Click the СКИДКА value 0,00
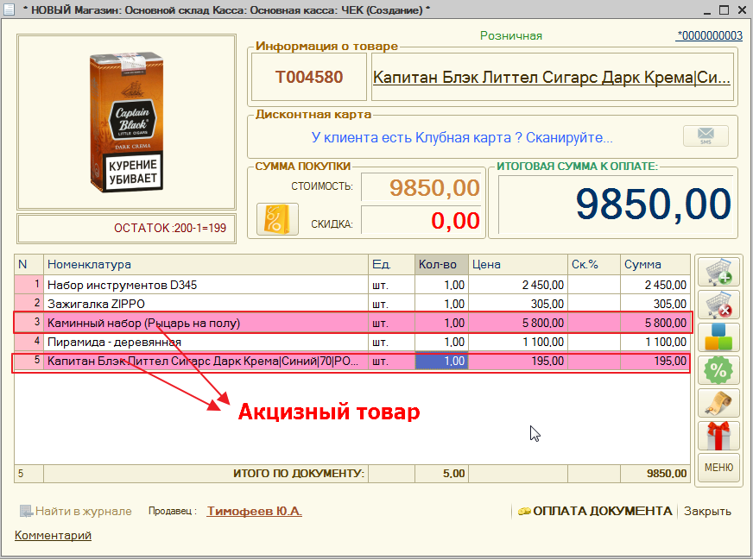Screen dimensions: 753x560 [421, 220]
